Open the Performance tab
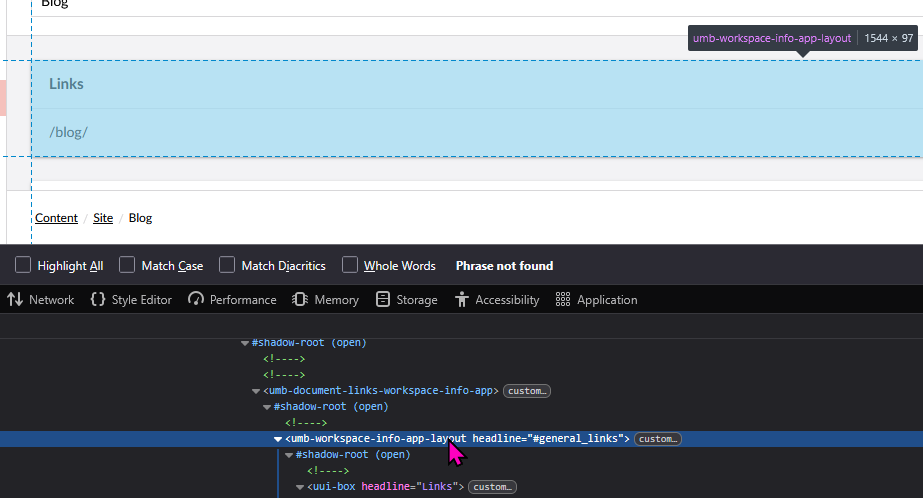The height and width of the screenshot is (498, 923). pyautogui.click(x=232, y=300)
